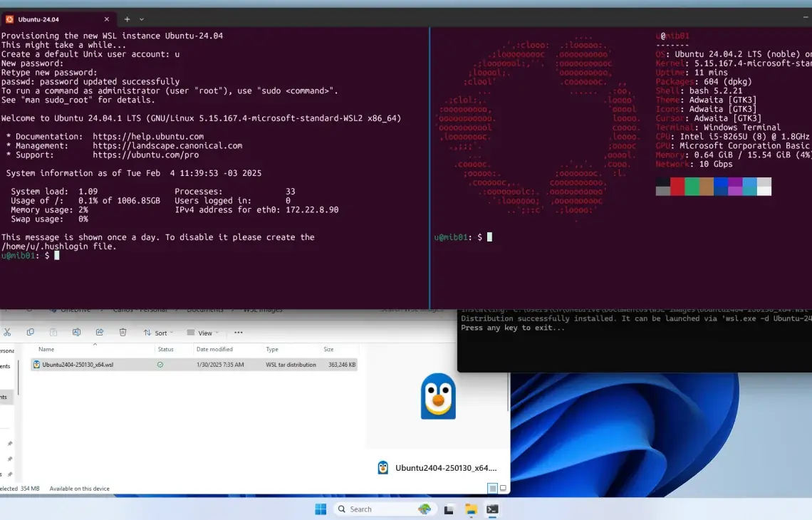This screenshot has height=520, width=812.
Task: Click the Status column header
Action: pos(166,350)
